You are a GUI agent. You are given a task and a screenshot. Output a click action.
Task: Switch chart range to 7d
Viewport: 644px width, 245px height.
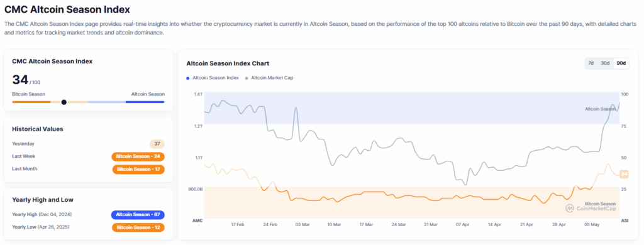click(591, 63)
